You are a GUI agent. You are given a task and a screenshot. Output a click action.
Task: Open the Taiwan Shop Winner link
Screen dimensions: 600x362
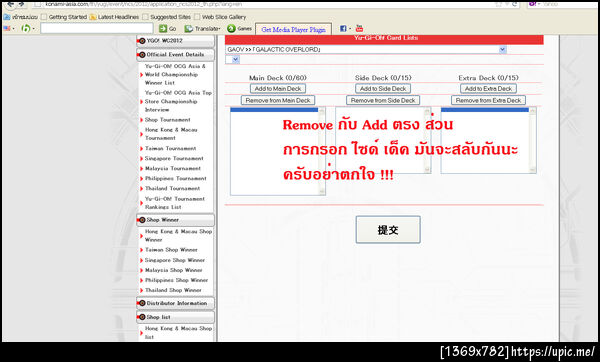click(x=171, y=250)
